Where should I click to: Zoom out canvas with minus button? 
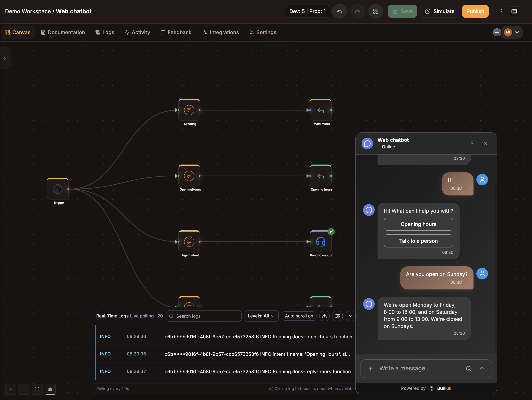tap(24, 389)
